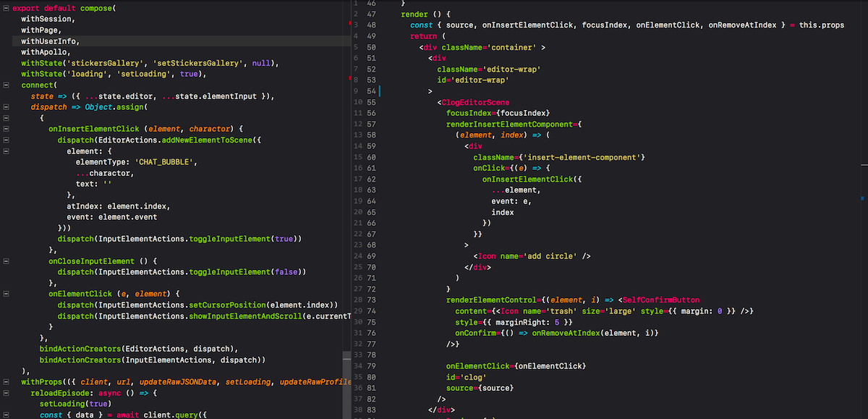The width and height of the screenshot is (868, 419).
Task: Collapse the onCloseInputElement function fold
Action: pyautogui.click(x=6, y=261)
